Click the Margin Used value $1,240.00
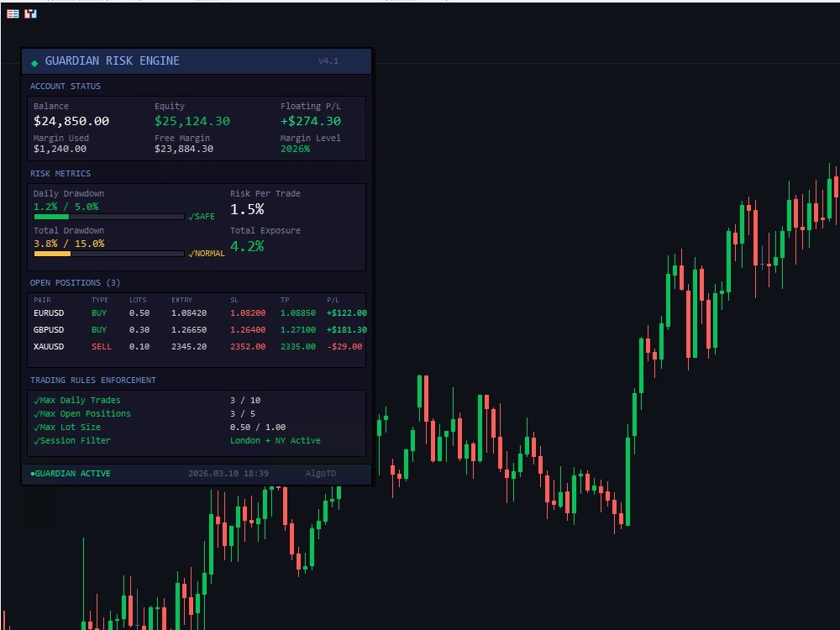This screenshot has width=840, height=630. click(60, 149)
